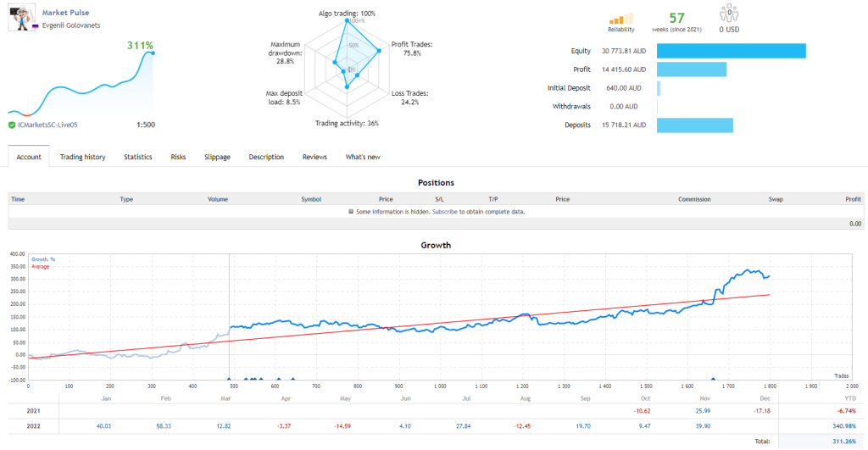
Task: Open Evgenii Golovanets author profile
Action: 71,25
